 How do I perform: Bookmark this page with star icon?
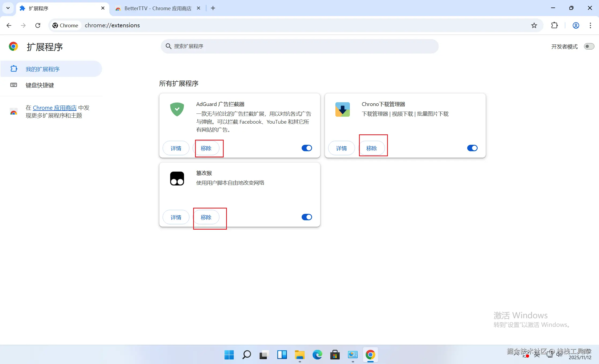tap(534, 25)
